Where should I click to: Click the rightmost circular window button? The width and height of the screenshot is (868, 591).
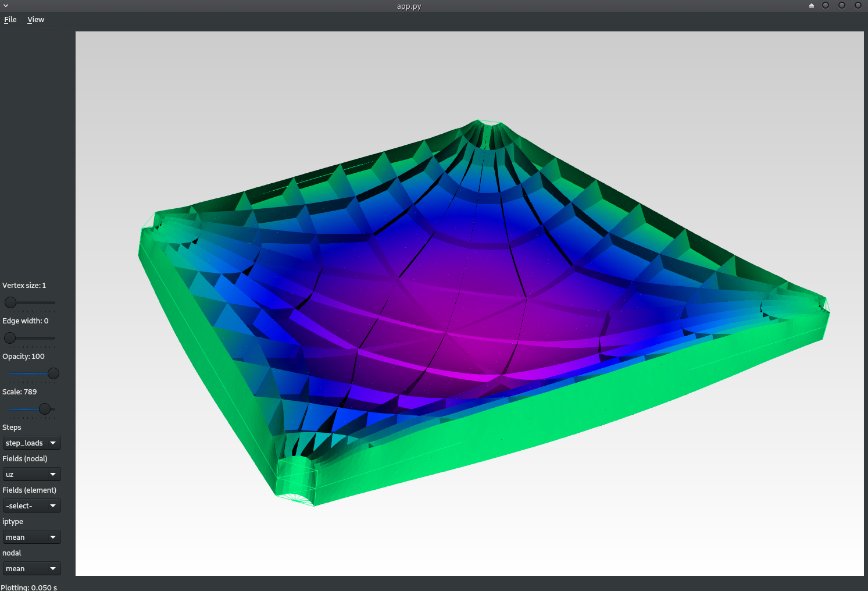tap(858, 6)
